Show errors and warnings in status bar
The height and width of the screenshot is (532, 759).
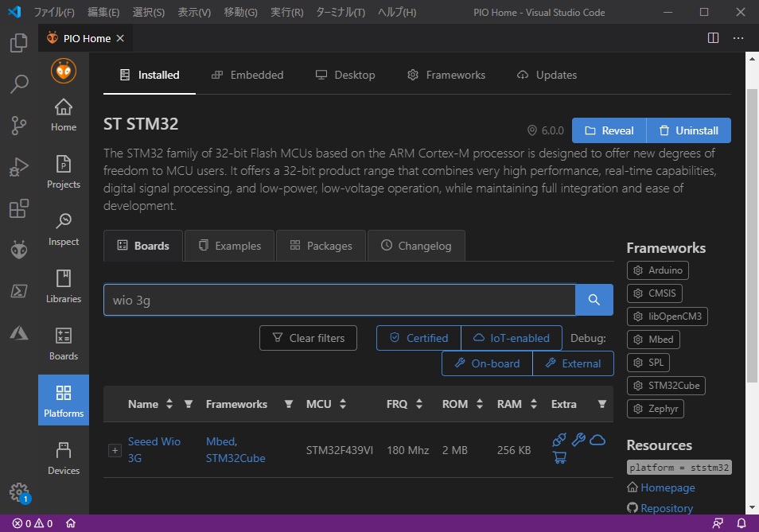point(33,523)
